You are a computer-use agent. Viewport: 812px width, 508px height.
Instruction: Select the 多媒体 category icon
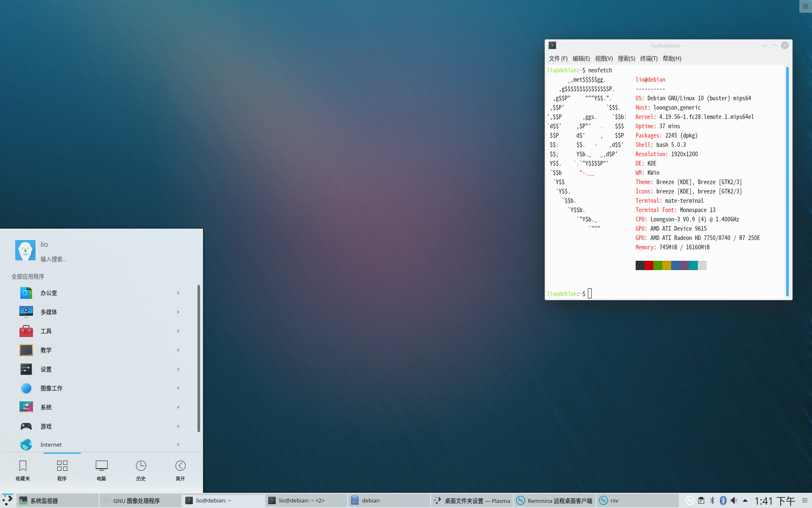coord(26,312)
